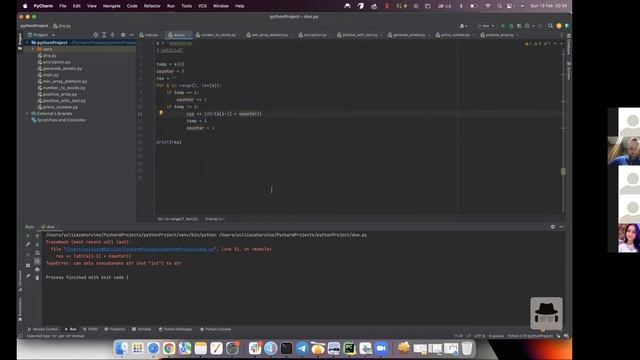Viewport: 640px width, 360px height.
Task: Hide the Project panel with minus icon
Action: (131, 35)
